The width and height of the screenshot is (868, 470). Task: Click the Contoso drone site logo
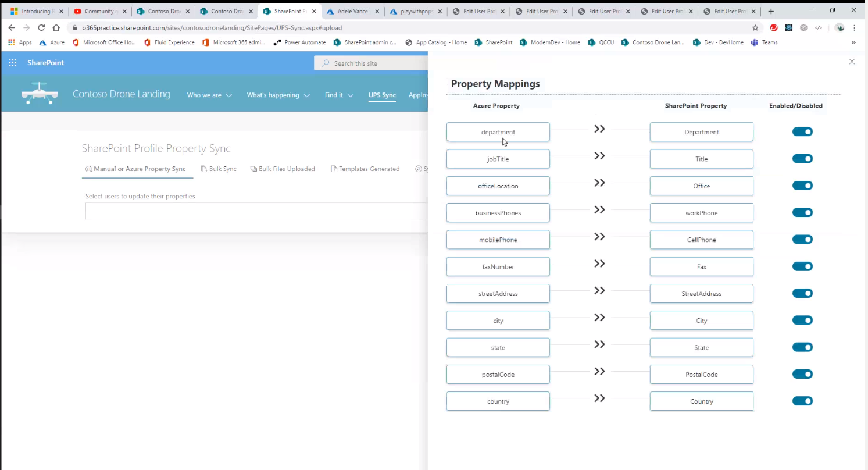pos(39,94)
